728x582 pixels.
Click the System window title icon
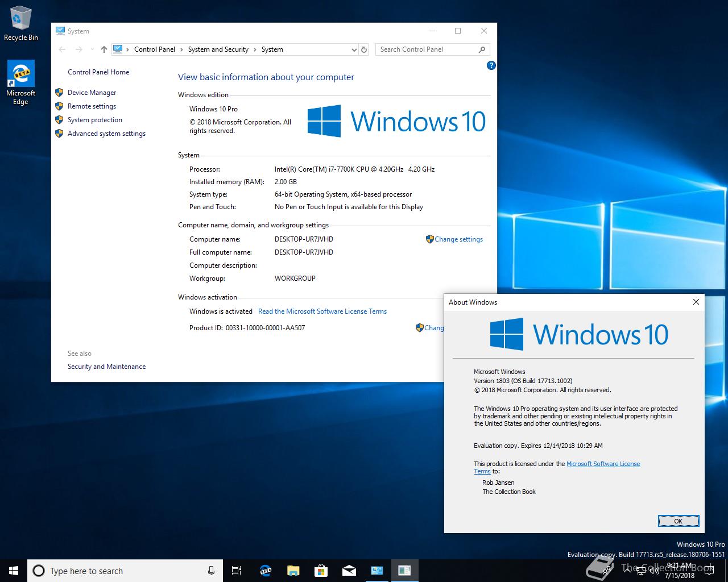60,31
